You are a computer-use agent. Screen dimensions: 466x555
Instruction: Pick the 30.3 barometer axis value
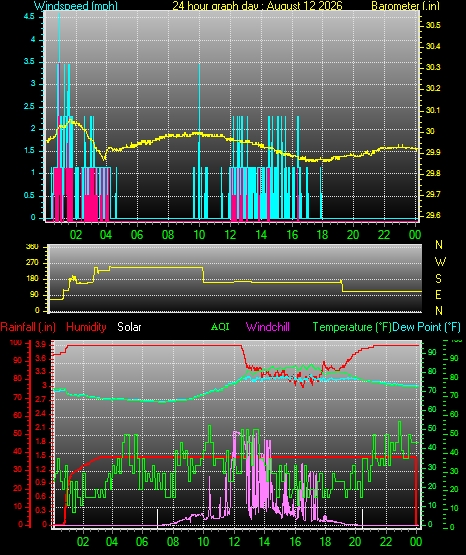[433, 67]
